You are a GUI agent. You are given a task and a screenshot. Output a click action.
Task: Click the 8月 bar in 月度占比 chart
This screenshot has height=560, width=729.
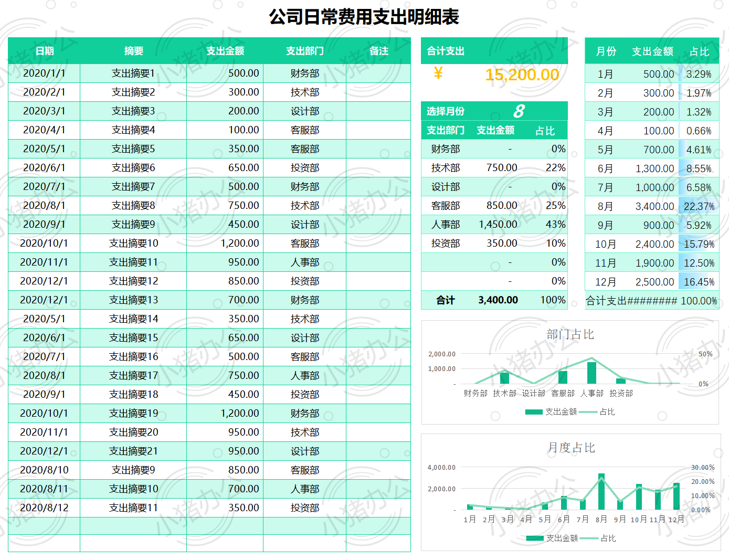[x=601, y=491]
